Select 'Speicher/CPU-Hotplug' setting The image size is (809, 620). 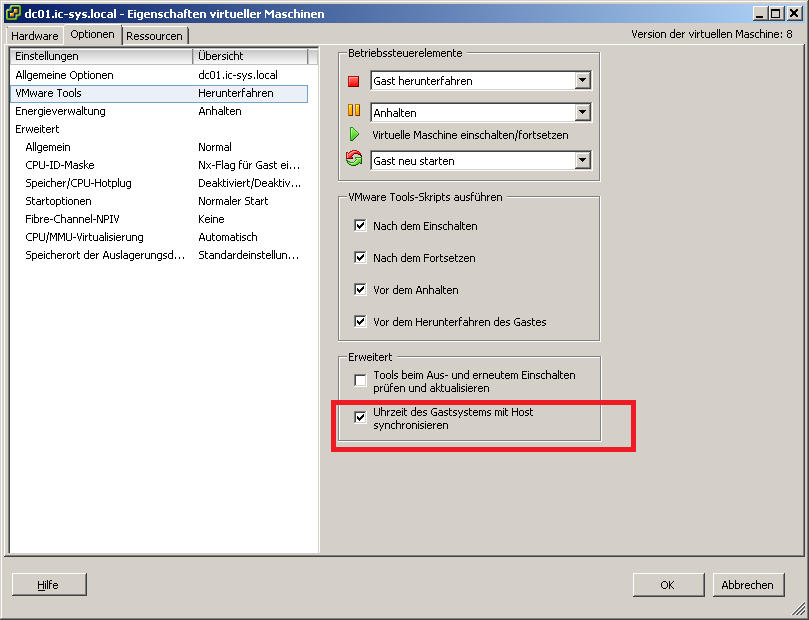pyautogui.click(x=78, y=183)
